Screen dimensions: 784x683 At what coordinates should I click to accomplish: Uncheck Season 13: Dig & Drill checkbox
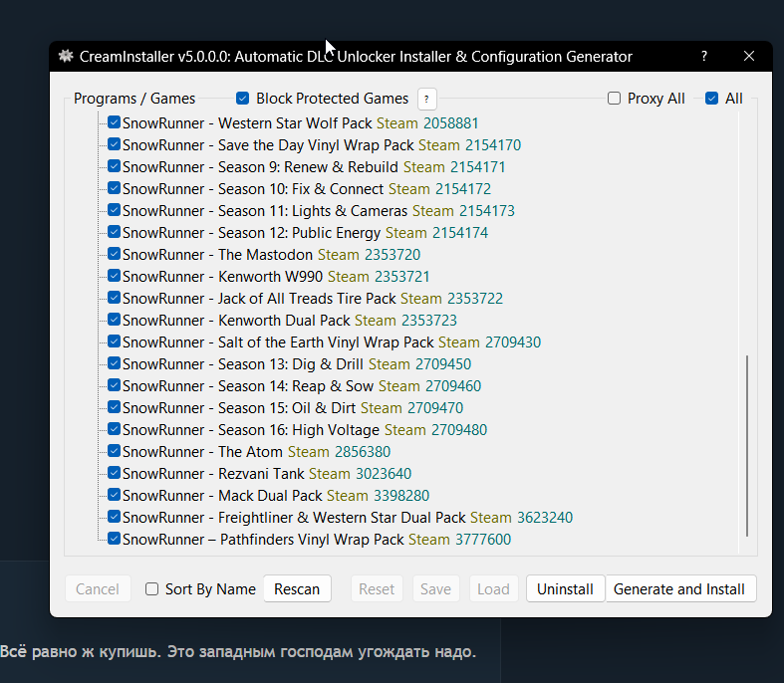point(114,363)
